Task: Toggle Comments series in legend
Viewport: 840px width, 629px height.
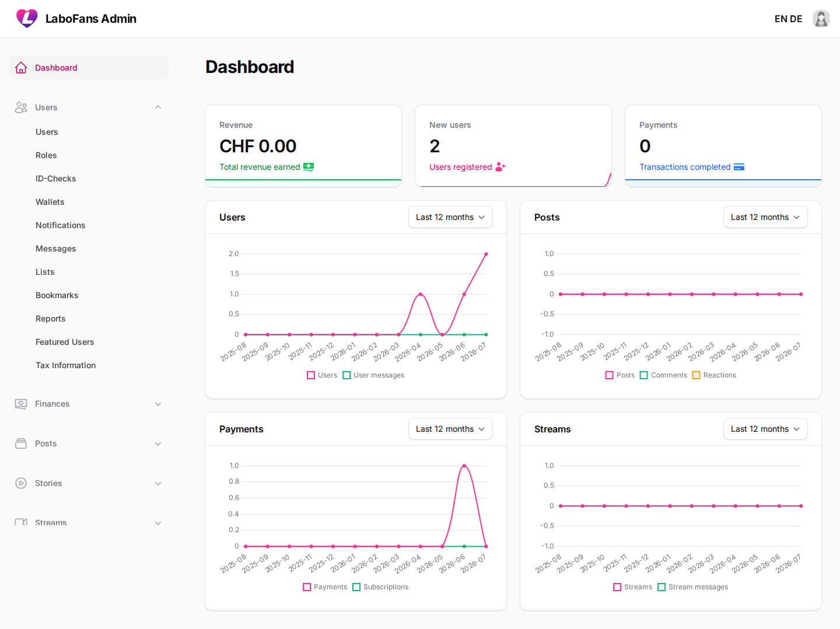Action: (x=663, y=375)
